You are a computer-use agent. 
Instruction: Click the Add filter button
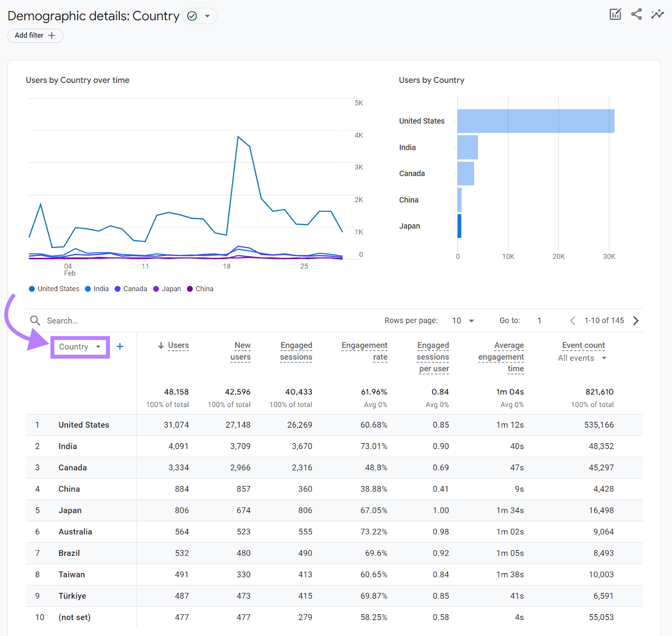(35, 35)
